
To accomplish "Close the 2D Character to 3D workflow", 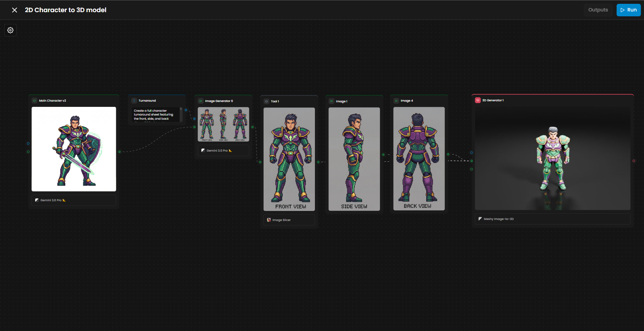I will tap(15, 10).
